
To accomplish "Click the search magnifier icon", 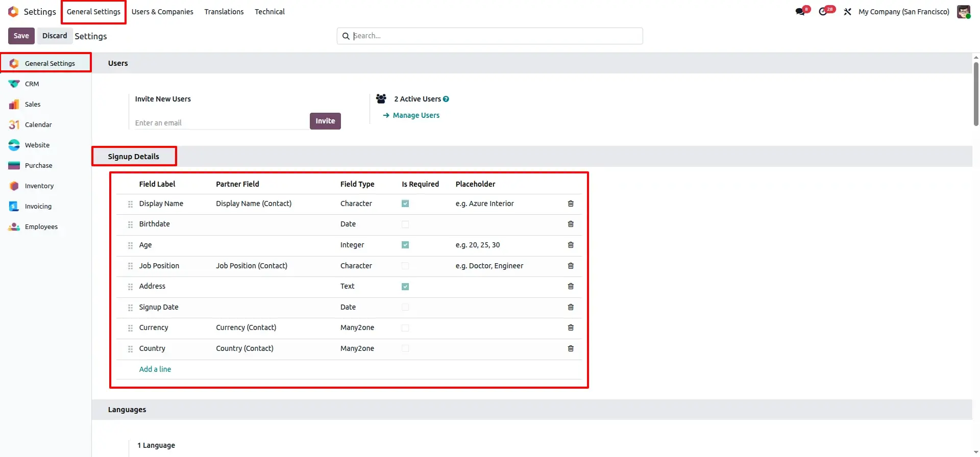I will [x=346, y=36].
